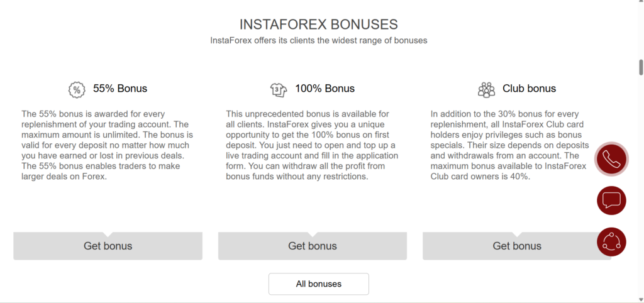Click the vertical scrollbar thumb

point(641,67)
